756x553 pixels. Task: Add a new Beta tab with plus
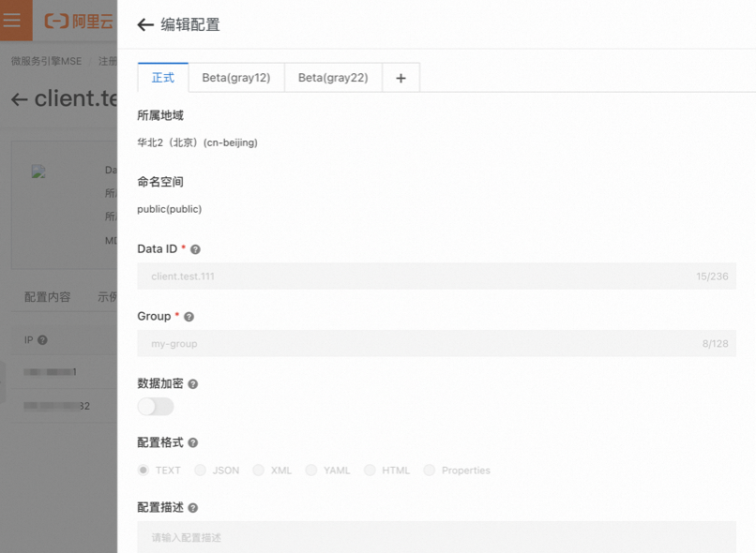click(401, 78)
